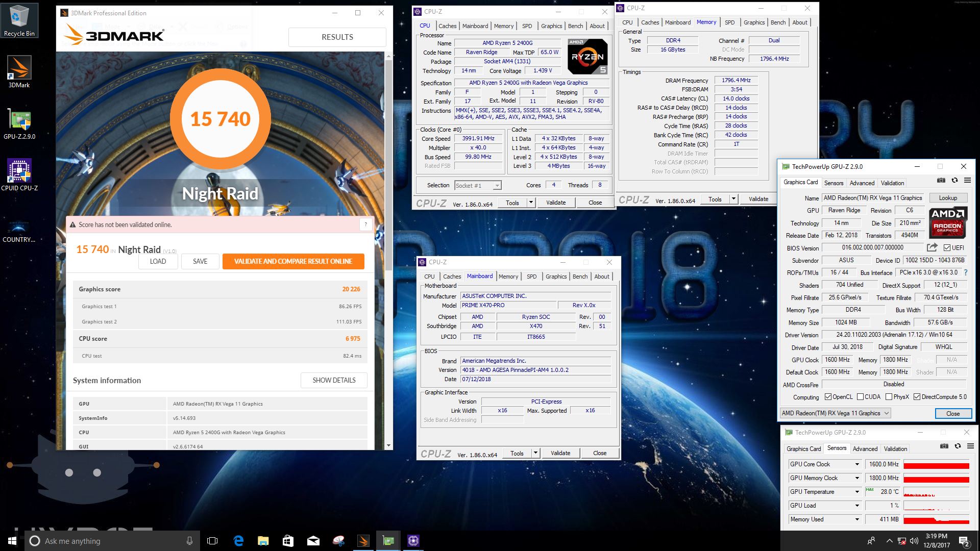Click the refresh icon in GPU-Z Graphics Card window

[x=954, y=180]
